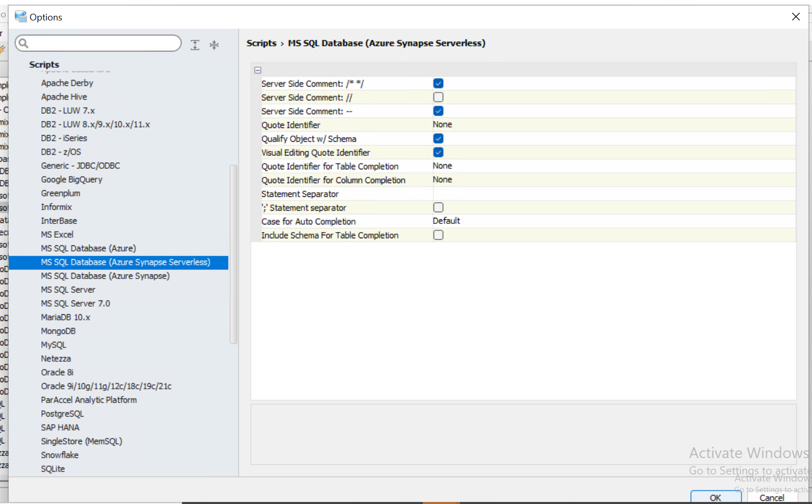This screenshot has width=812, height=504.
Task: Select InterBase entry
Action: point(59,221)
